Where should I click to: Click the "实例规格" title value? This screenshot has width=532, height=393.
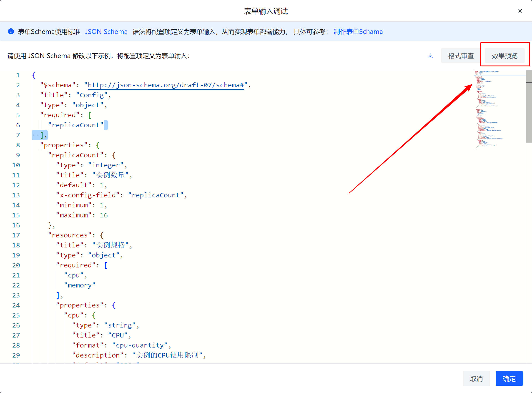coord(110,245)
